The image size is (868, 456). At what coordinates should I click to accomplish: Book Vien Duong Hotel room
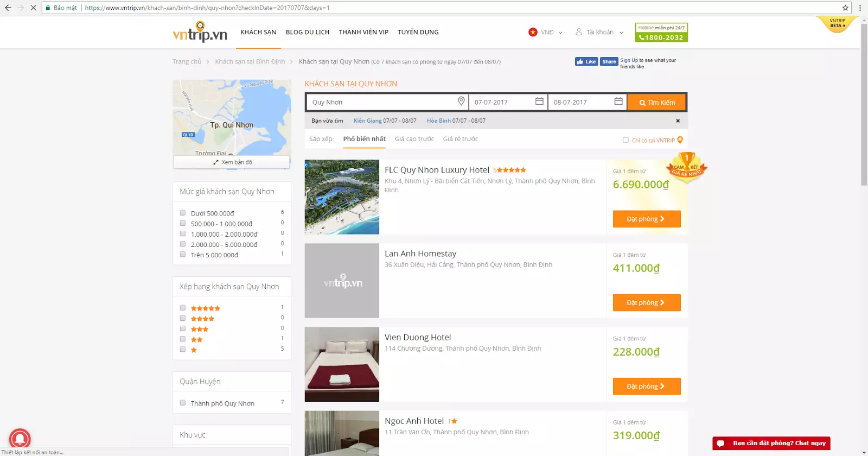click(647, 386)
